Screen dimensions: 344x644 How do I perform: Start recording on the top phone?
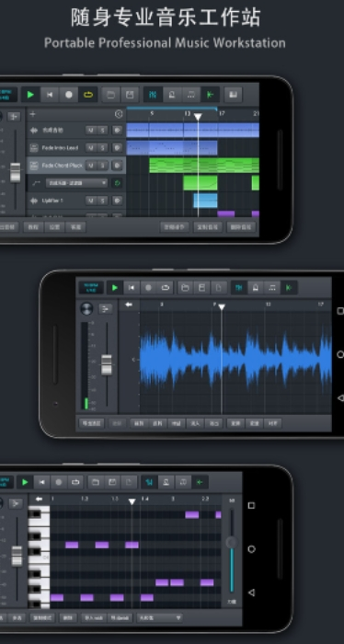point(69,95)
